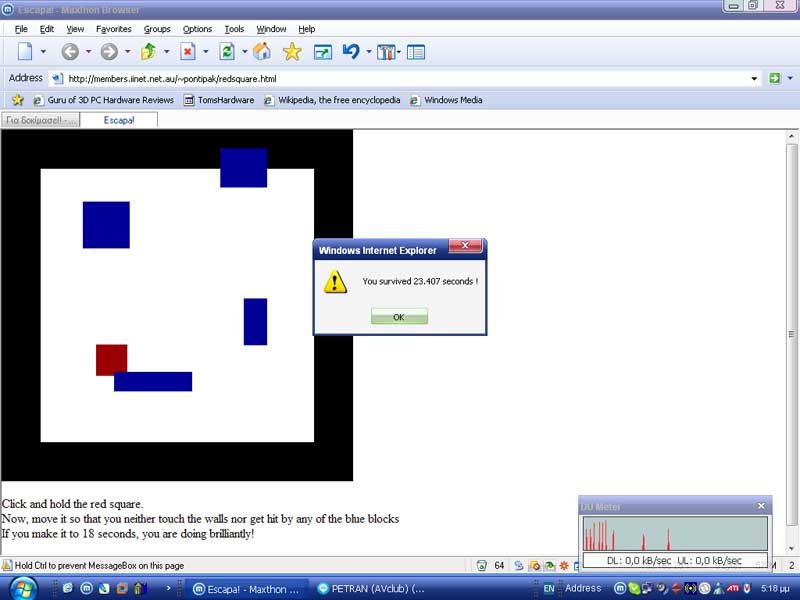Click the New page icon

[x=25, y=52]
